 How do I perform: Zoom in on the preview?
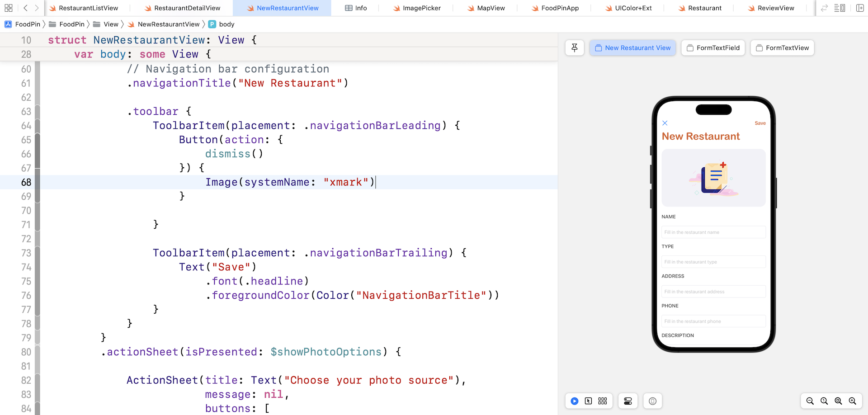point(853,401)
